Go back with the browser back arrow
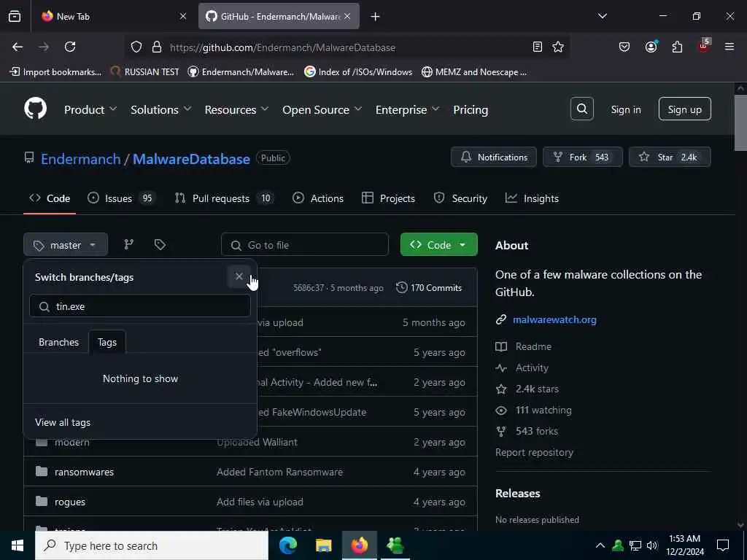This screenshot has height=560, width=747. point(18,47)
